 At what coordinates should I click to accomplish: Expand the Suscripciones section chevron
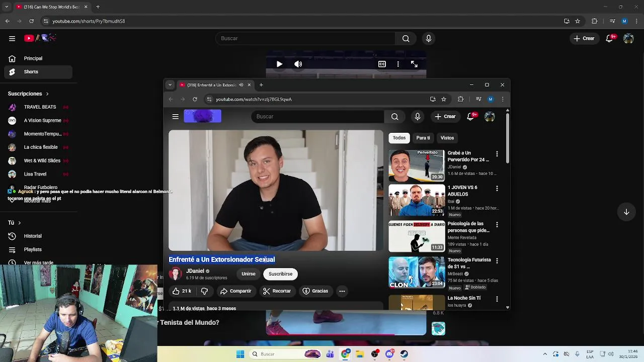pos(47,94)
